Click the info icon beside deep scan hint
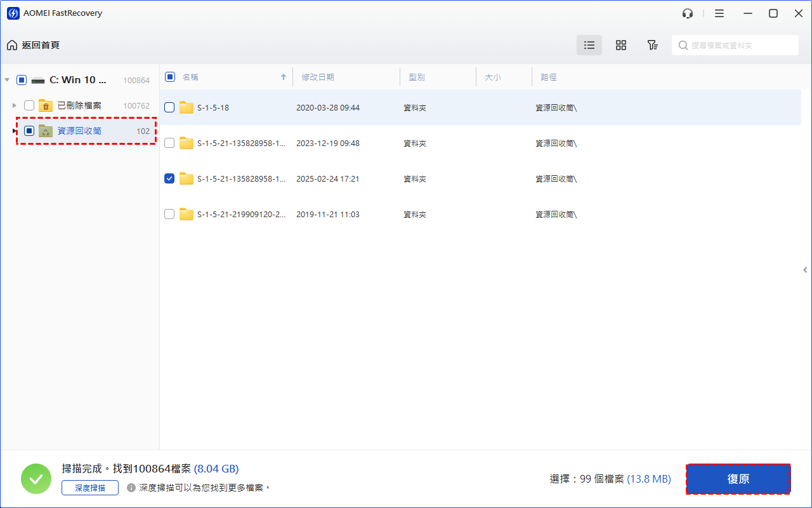This screenshot has height=508, width=812. [x=131, y=488]
